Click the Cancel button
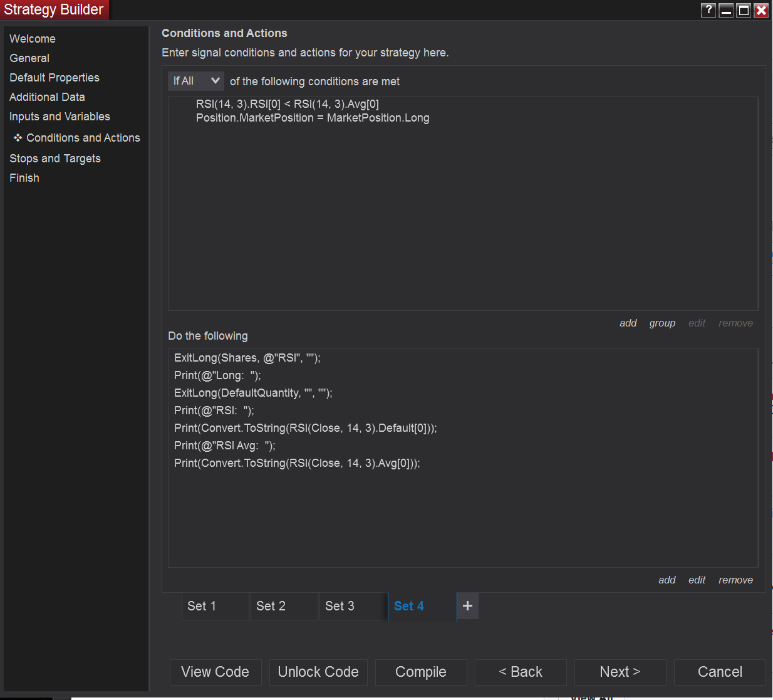Image resolution: width=773 pixels, height=700 pixels. [x=720, y=672]
